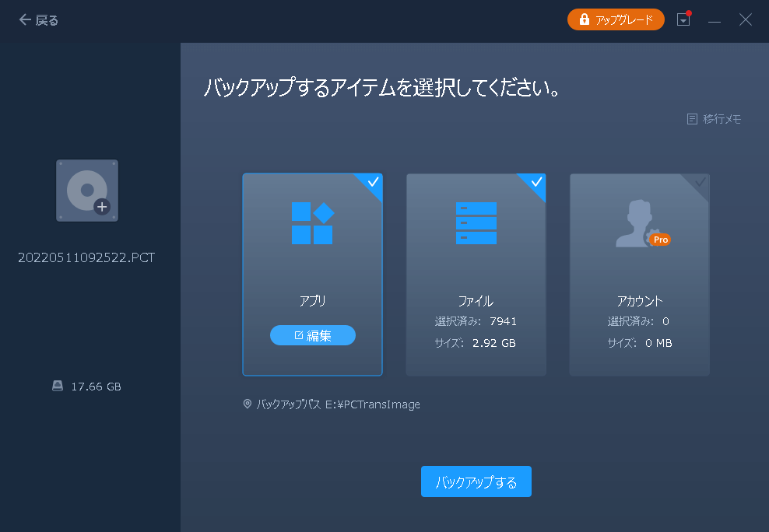Select the 20220511092522.PCT backup file name
Image resolution: width=769 pixels, height=532 pixels.
click(86, 257)
